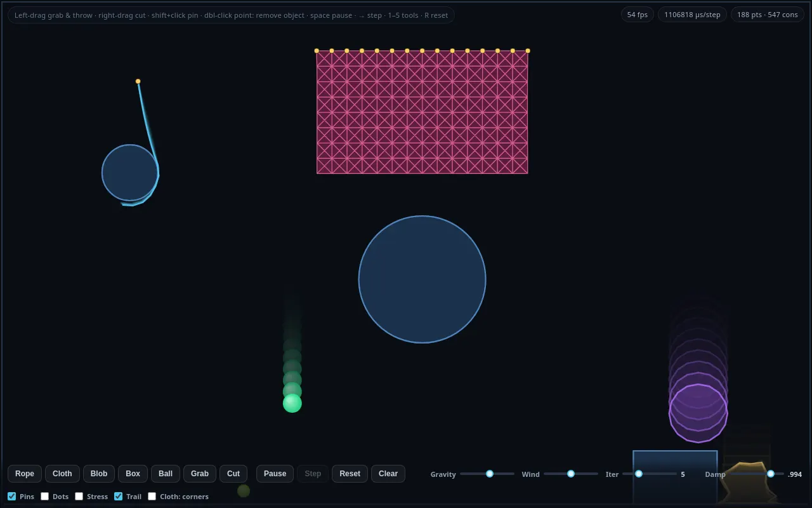
Task: Click the pink cloth mesh
Action: tap(422, 112)
